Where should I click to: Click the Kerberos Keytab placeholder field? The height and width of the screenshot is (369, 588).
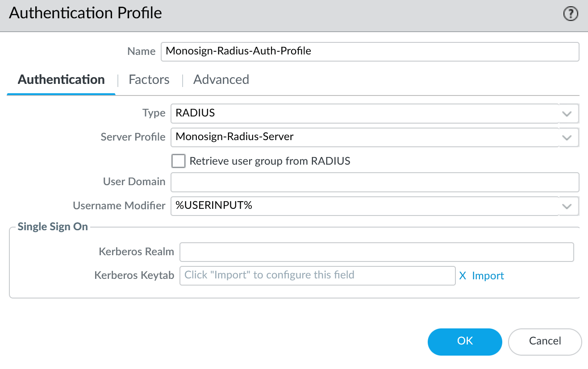[317, 276]
